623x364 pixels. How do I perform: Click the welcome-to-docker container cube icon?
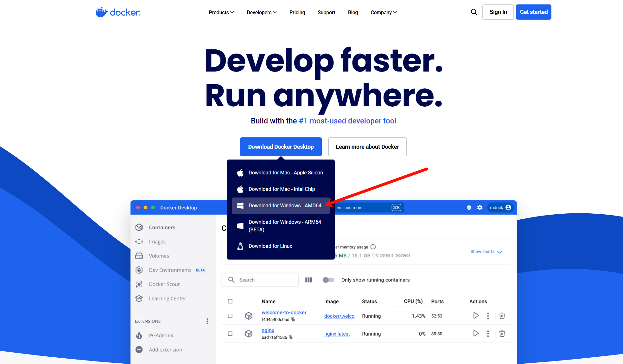click(x=249, y=316)
